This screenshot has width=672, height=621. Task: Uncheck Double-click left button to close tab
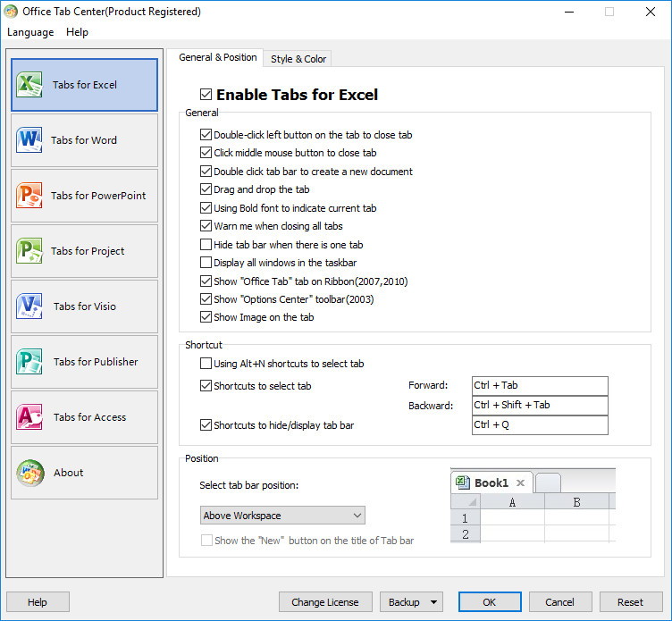[206, 135]
